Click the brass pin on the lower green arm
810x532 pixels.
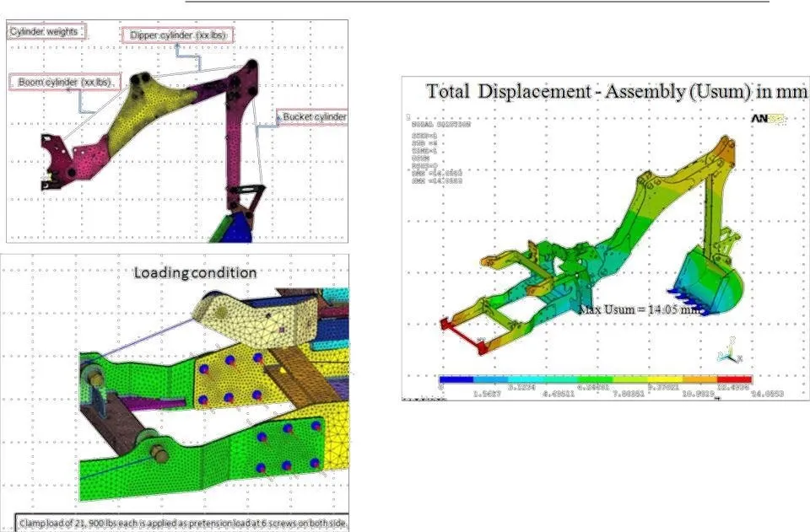click(158, 452)
